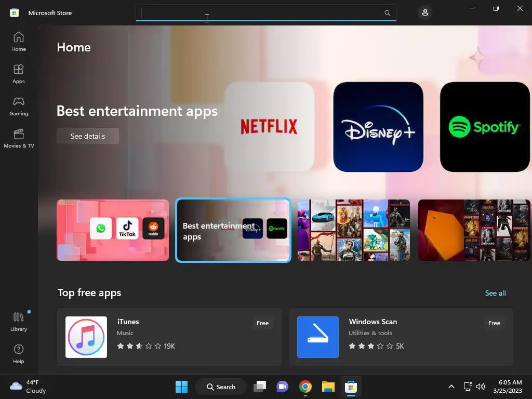Click the Music category under iTunes
The width and height of the screenshot is (532, 399).
click(125, 333)
